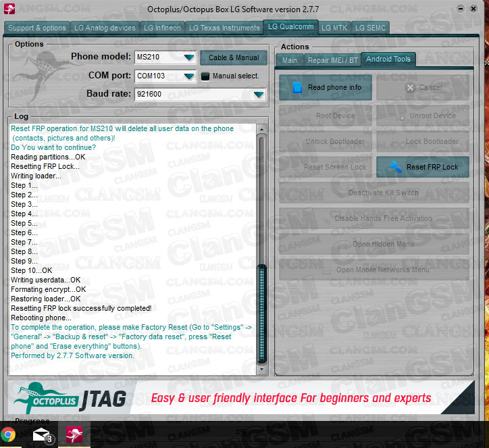Click the Octoplus app icon in taskbar
This screenshot has height=448, width=489.
point(74,434)
